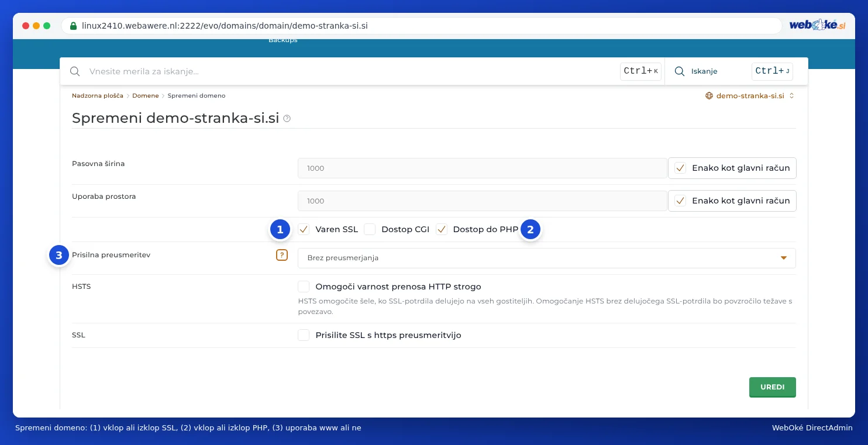Click the WebOké.si logo

[x=817, y=25]
